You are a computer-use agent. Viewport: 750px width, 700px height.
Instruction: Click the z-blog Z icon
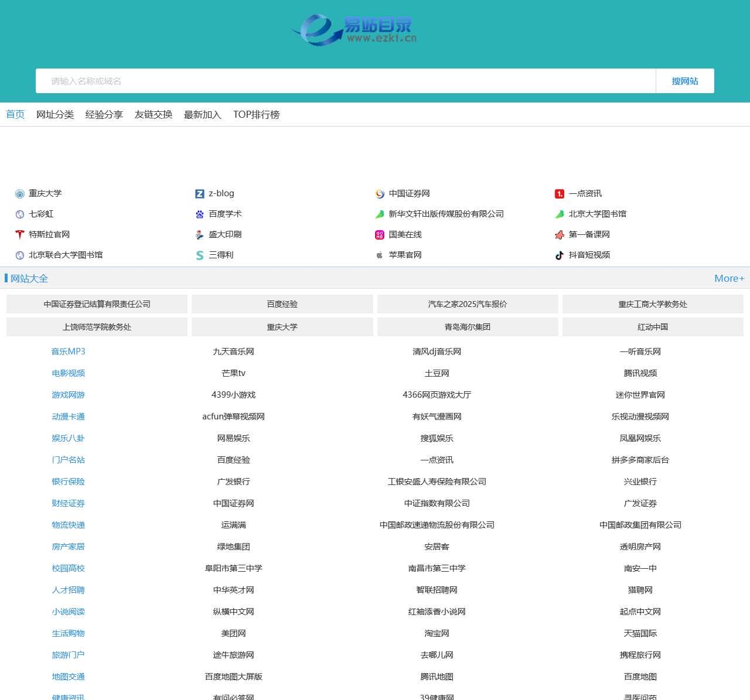coord(200,194)
